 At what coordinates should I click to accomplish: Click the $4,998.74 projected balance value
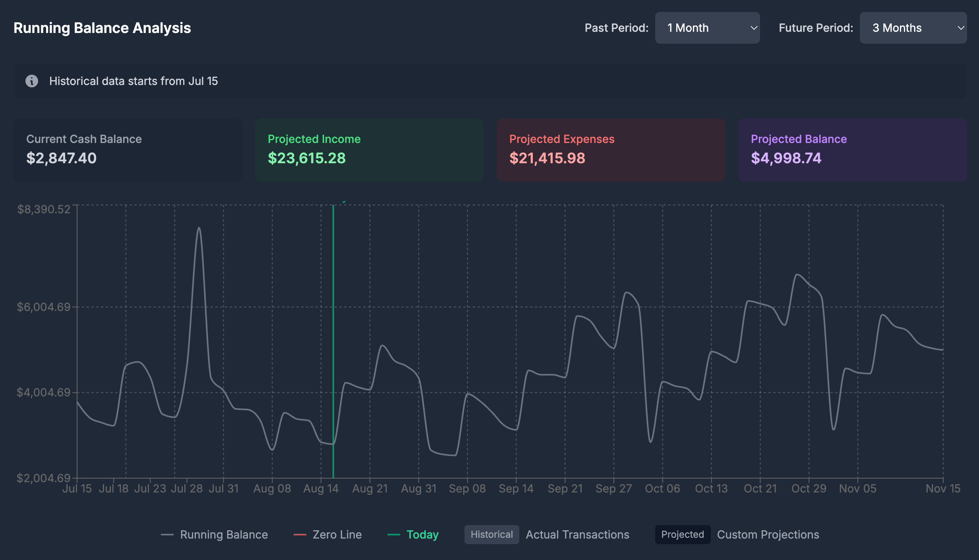click(x=786, y=158)
